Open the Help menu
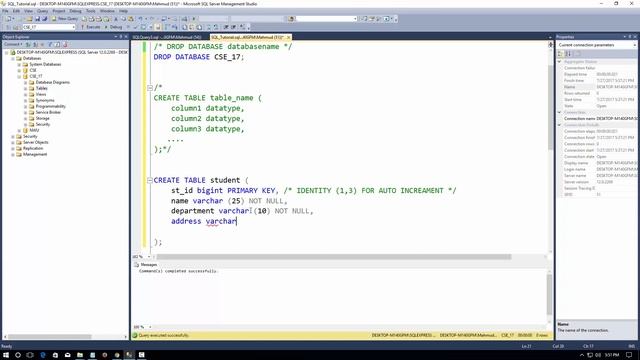Screen dimensions: 640x360 point(123,11)
